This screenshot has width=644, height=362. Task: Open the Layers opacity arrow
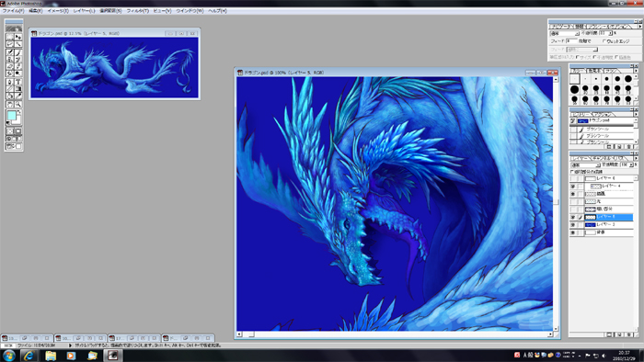(631, 164)
